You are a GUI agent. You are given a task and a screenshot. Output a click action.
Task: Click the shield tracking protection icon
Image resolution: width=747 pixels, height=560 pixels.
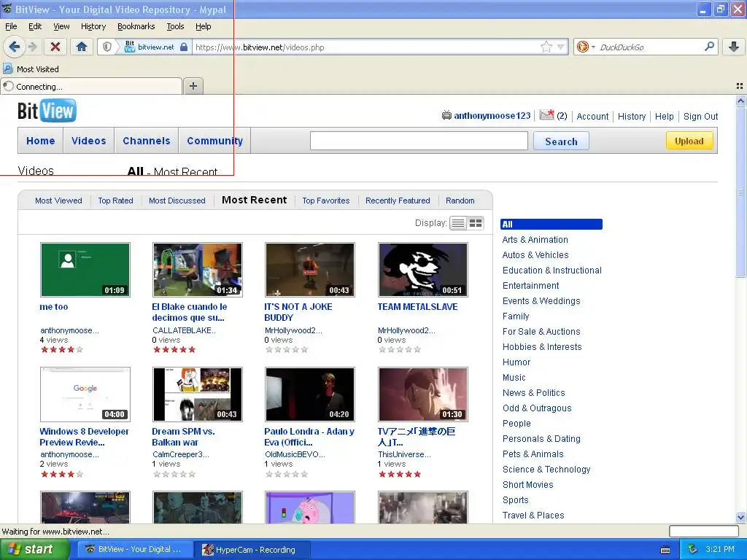point(107,47)
